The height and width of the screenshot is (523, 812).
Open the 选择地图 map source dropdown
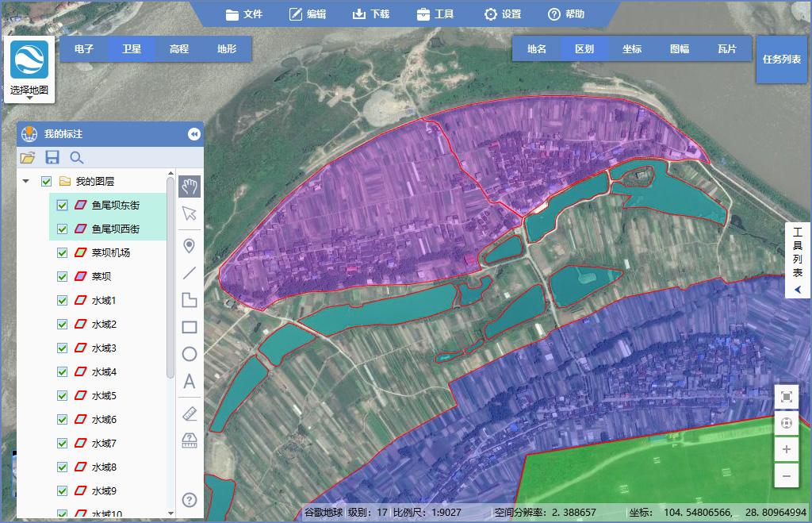[29, 70]
